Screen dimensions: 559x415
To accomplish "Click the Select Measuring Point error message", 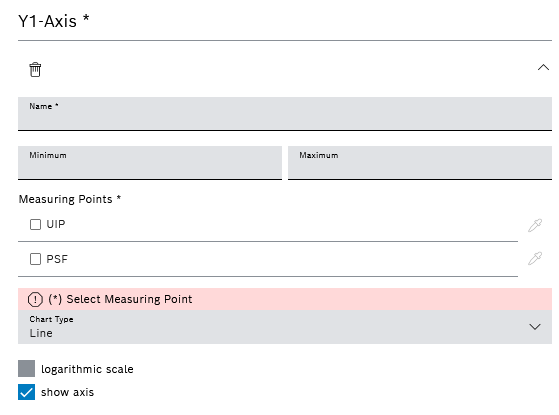I will point(120,299).
